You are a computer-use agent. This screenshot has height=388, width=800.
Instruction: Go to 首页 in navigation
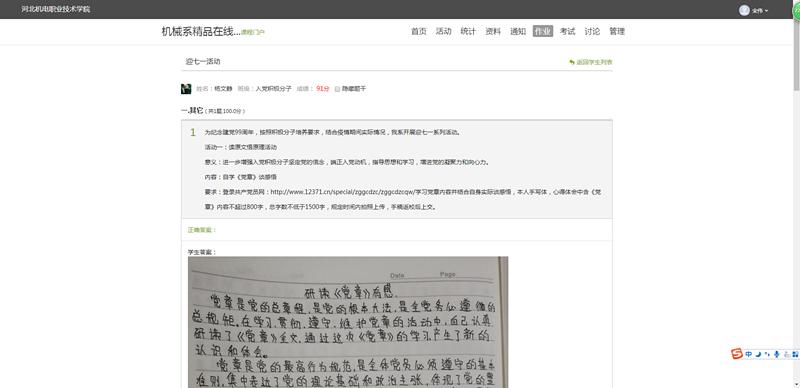coord(419,31)
